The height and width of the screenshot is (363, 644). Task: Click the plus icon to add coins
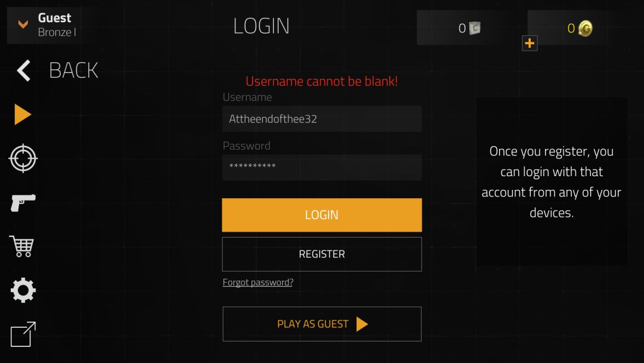coord(530,43)
